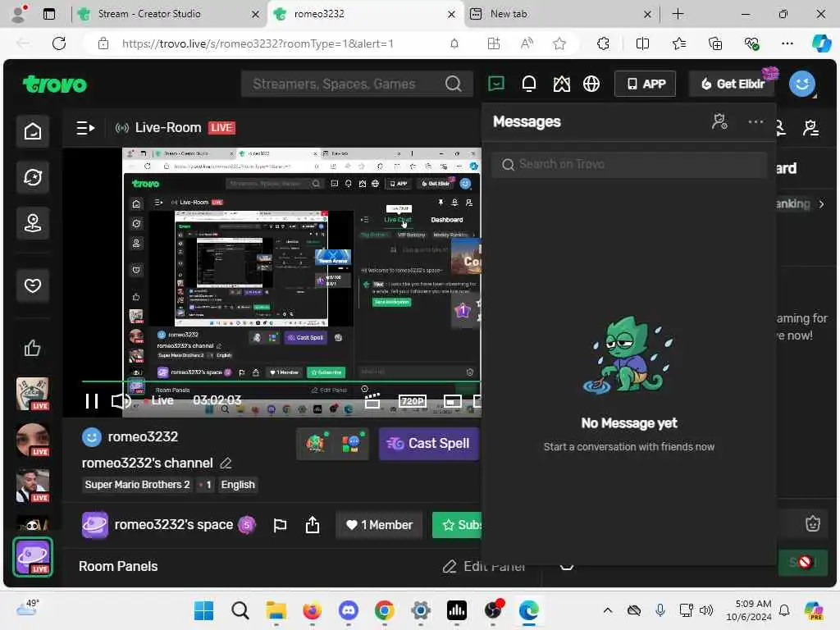Open romeo3232's space link
Screen dimensions: 840x630
coord(174,524)
